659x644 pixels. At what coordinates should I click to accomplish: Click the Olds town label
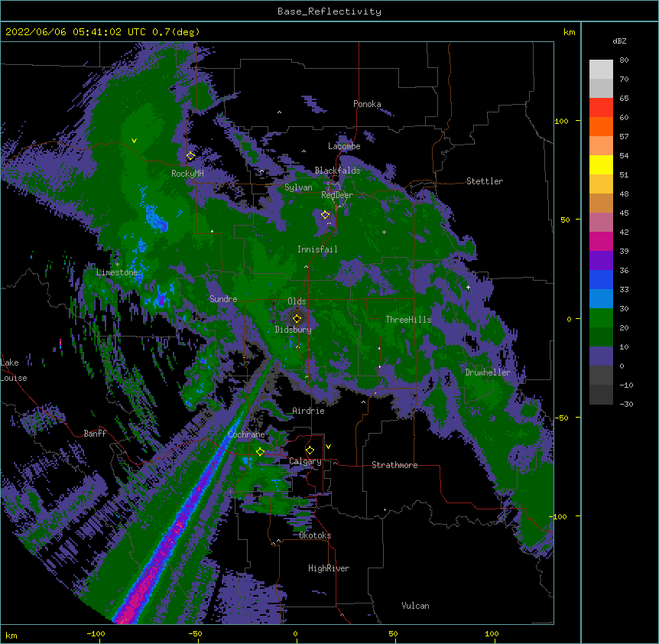pos(297,301)
